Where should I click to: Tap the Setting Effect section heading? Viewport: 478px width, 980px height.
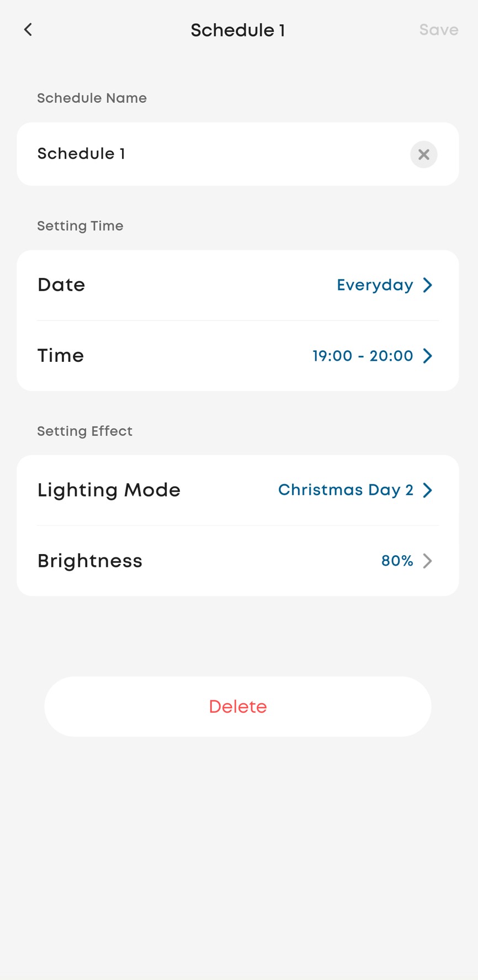click(84, 431)
